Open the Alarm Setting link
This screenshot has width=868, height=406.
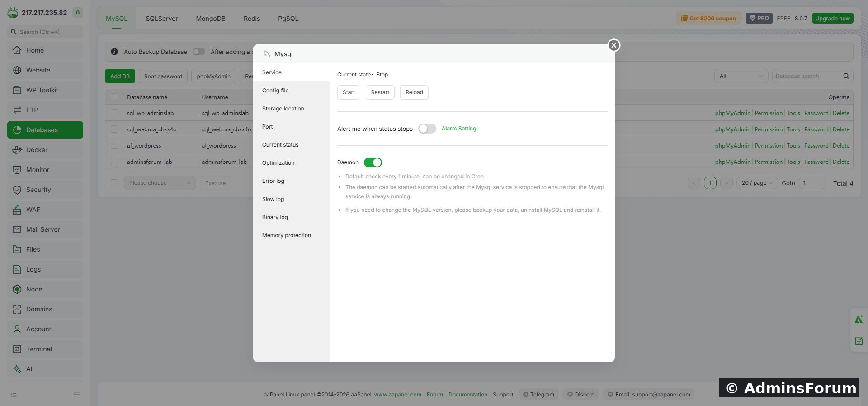coord(459,129)
